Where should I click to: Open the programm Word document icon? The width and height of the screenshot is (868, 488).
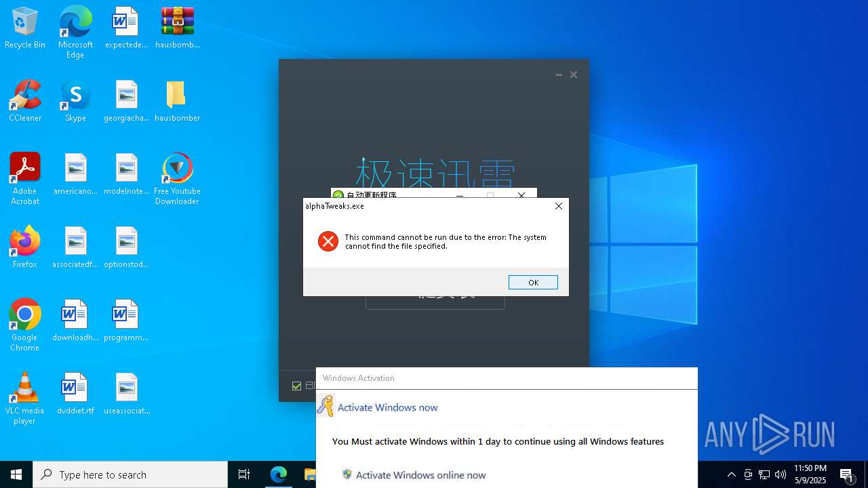[126, 321]
